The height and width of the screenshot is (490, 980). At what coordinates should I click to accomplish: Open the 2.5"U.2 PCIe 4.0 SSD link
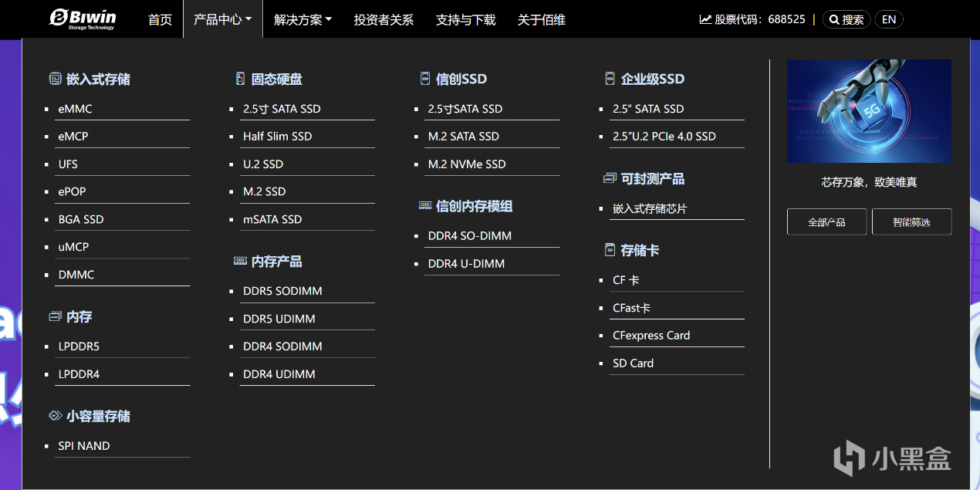tap(664, 137)
